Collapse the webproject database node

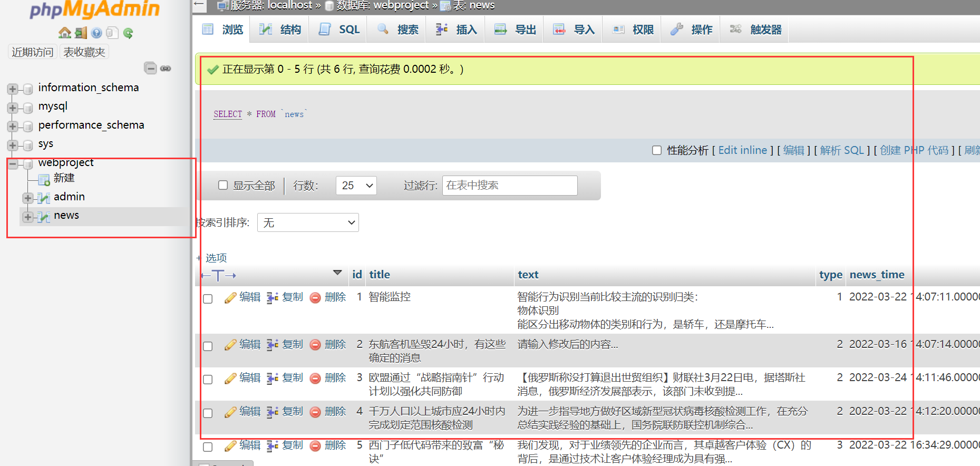(13, 164)
